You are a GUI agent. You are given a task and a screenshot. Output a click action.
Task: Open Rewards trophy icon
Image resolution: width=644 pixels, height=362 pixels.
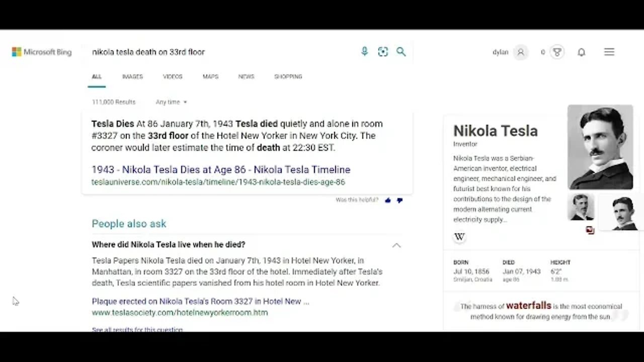point(556,52)
